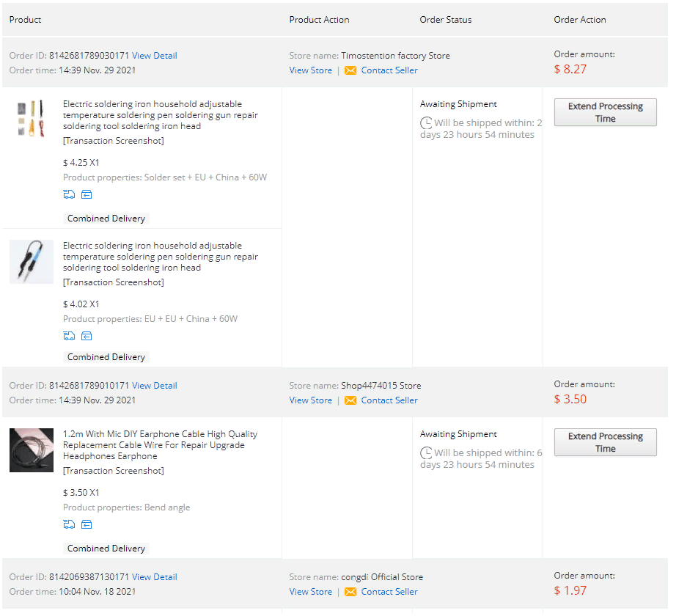This screenshot has height=616, width=676.
Task: Visit Timostention factory Store via View Store
Action: click(x=310, y=70)
